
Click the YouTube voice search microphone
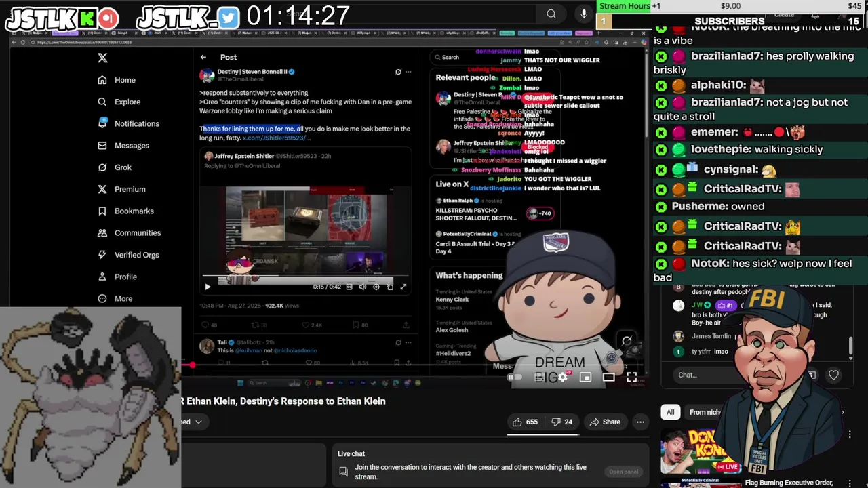point(584,14)
